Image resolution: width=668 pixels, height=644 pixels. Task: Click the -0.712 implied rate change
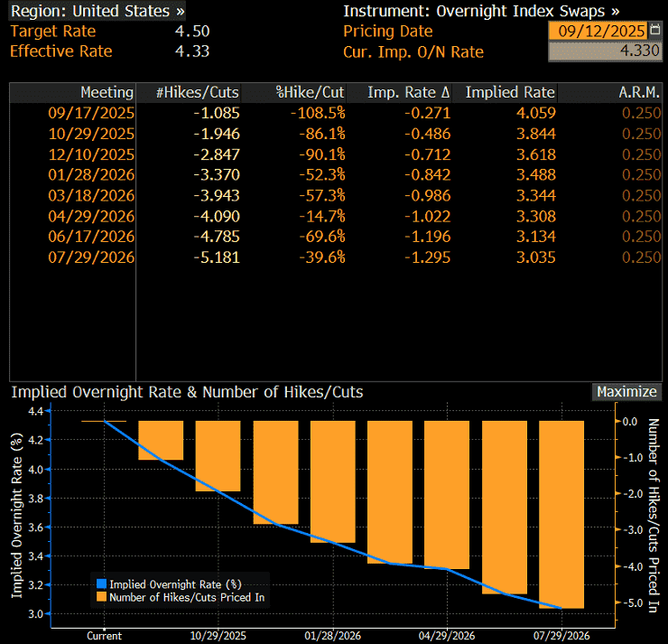tap(427, 154)
